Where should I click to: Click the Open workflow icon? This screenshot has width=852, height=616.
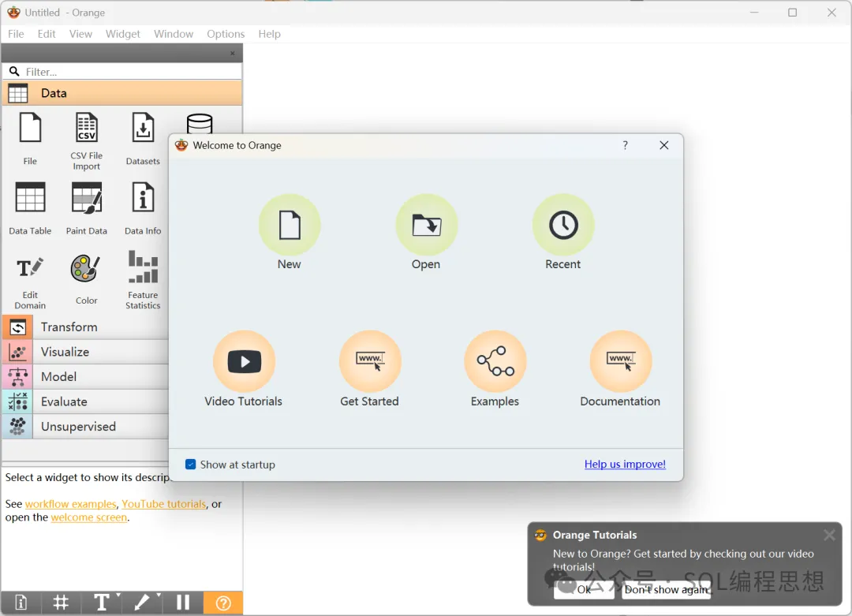click(426, 225)
